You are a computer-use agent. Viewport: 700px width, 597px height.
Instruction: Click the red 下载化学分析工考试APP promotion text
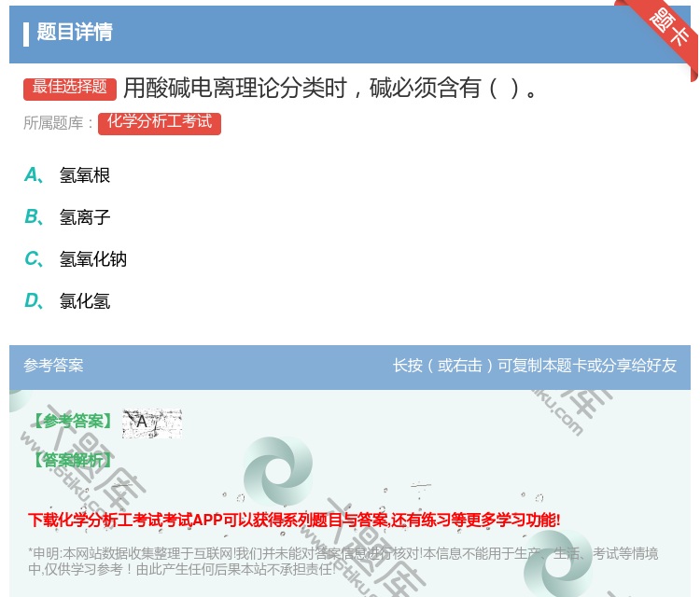coord(294,520)
